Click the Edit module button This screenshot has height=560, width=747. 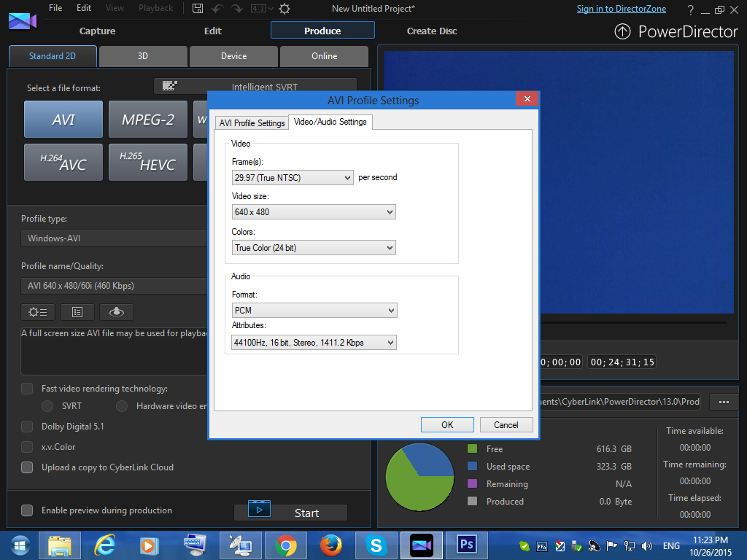[213, 31]
